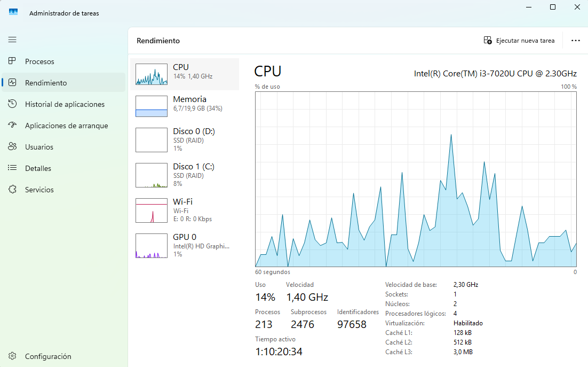Click the Task Manager app icon
Screen dimensions: 588x367
13,12
